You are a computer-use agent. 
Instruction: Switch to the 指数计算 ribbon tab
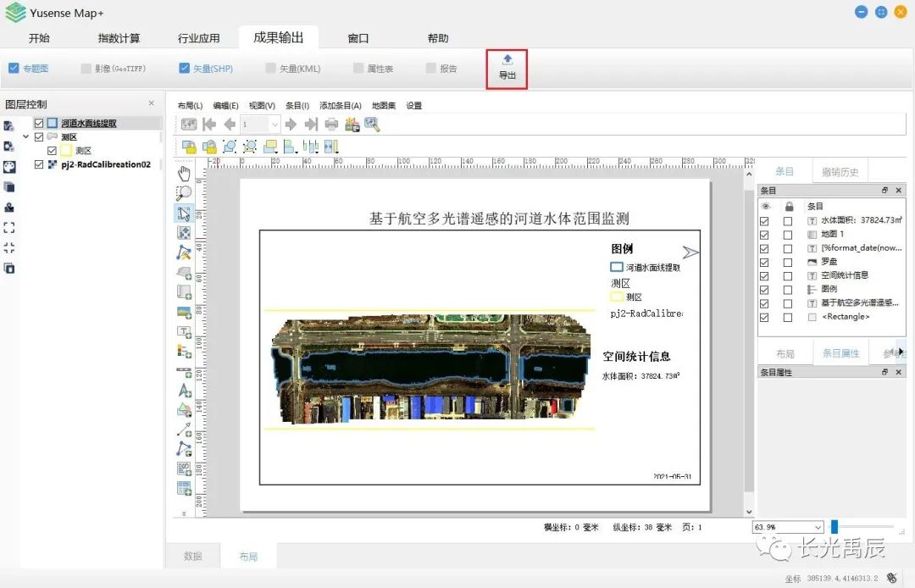pos(119,38)
